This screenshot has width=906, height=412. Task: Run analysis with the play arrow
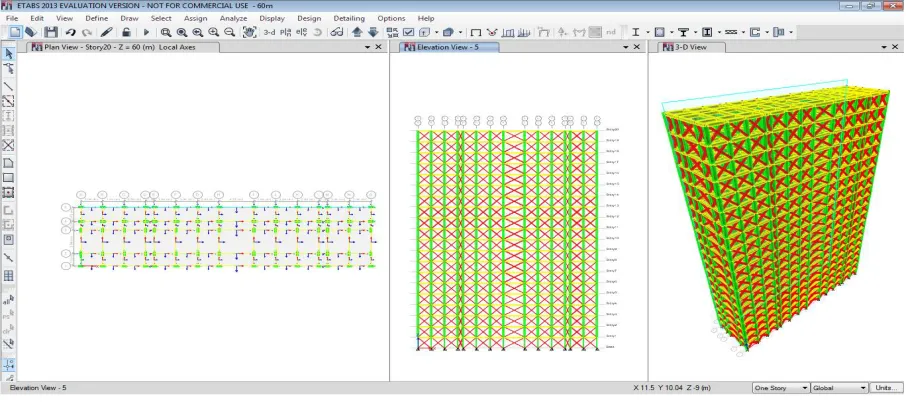point(146,32)
